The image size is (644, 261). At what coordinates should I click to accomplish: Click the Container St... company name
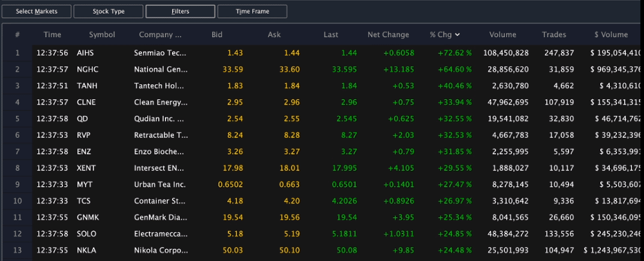click(x=159, y=201)
